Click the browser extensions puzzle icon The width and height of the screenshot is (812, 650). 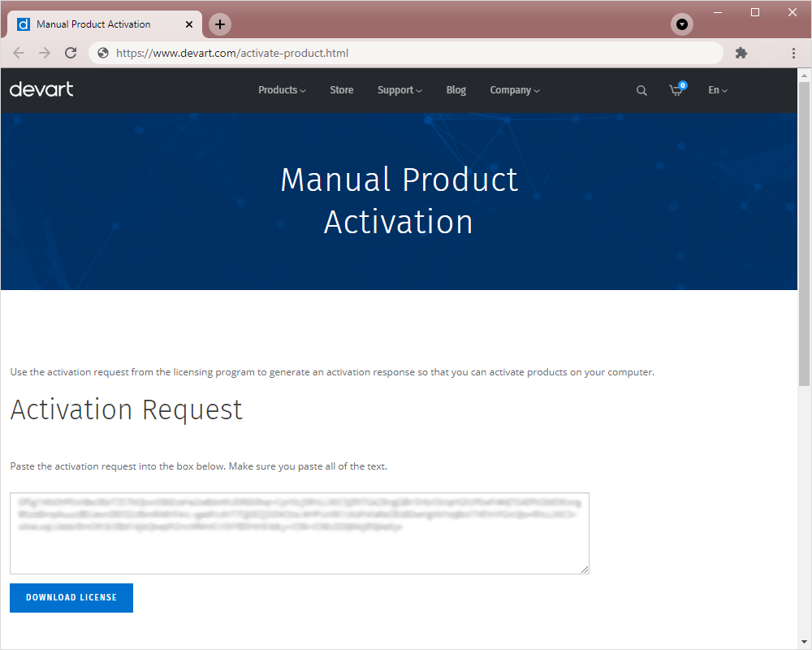point(741,53)
